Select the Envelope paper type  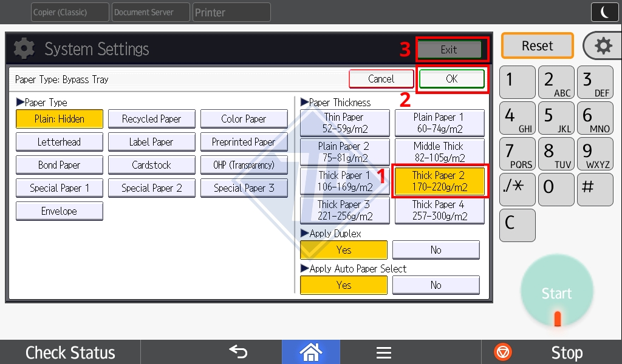coord(60,211)
